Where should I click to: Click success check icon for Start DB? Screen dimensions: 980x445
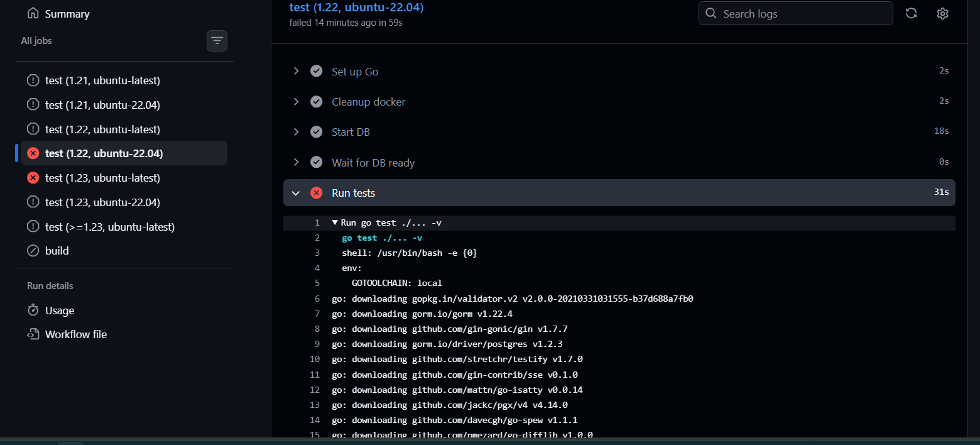[317, 132]
